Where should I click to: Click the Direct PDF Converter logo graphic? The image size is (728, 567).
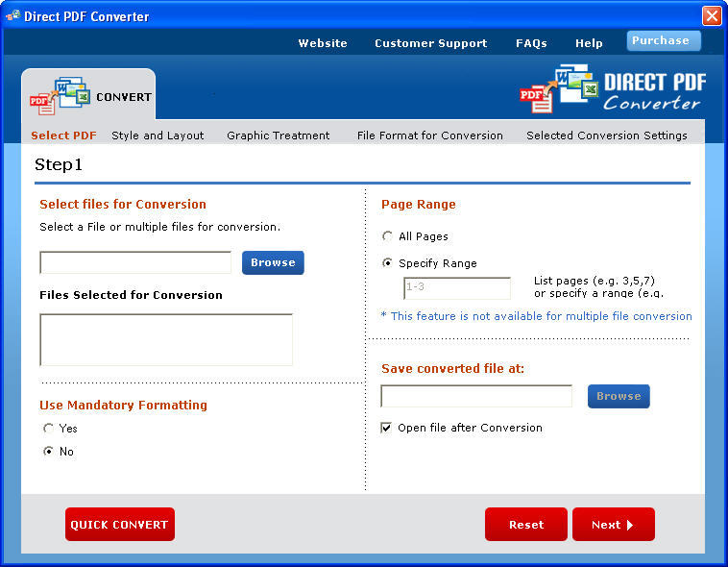click(x=613, y=89)
